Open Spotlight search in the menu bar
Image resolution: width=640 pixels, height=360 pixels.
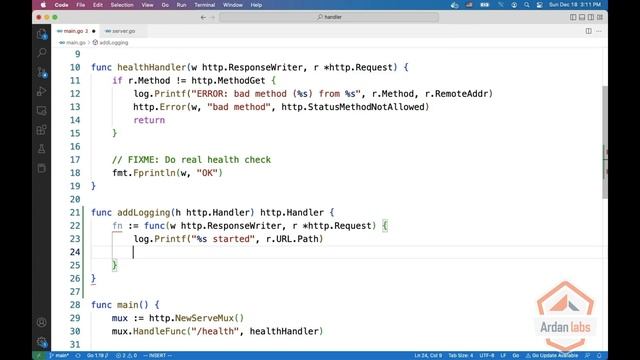coord(527,5)
